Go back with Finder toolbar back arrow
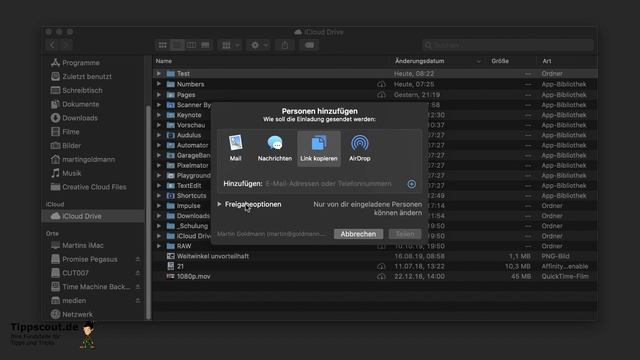This screenshot has width=640, height=360. coord(52,45)
